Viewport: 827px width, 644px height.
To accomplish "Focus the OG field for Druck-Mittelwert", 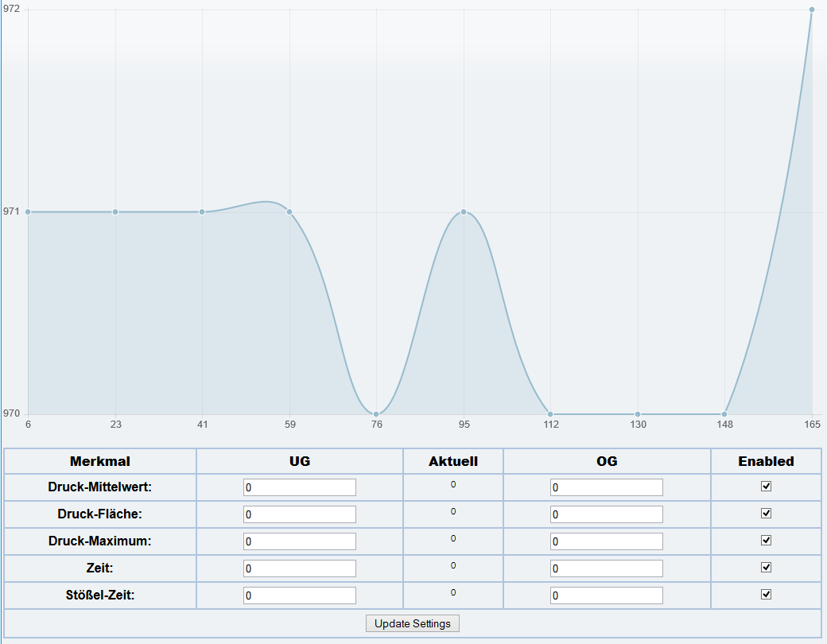I will [607, 487].
